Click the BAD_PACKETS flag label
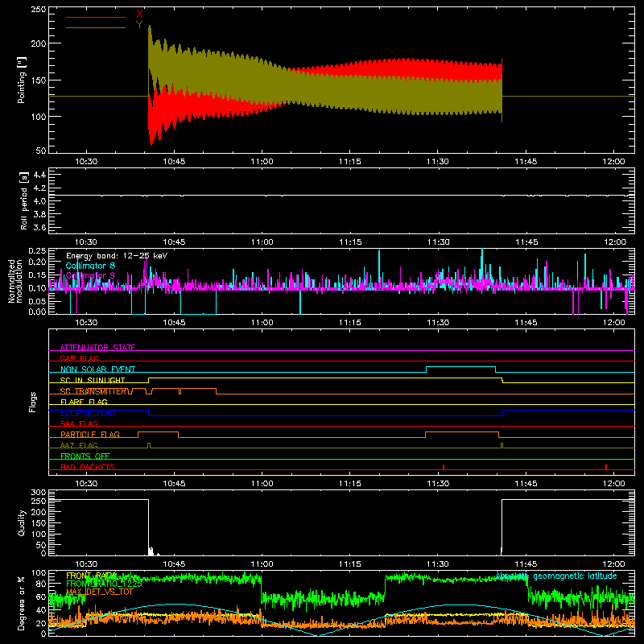Viewport: 644px width, 644px height. tap(88, 467)
